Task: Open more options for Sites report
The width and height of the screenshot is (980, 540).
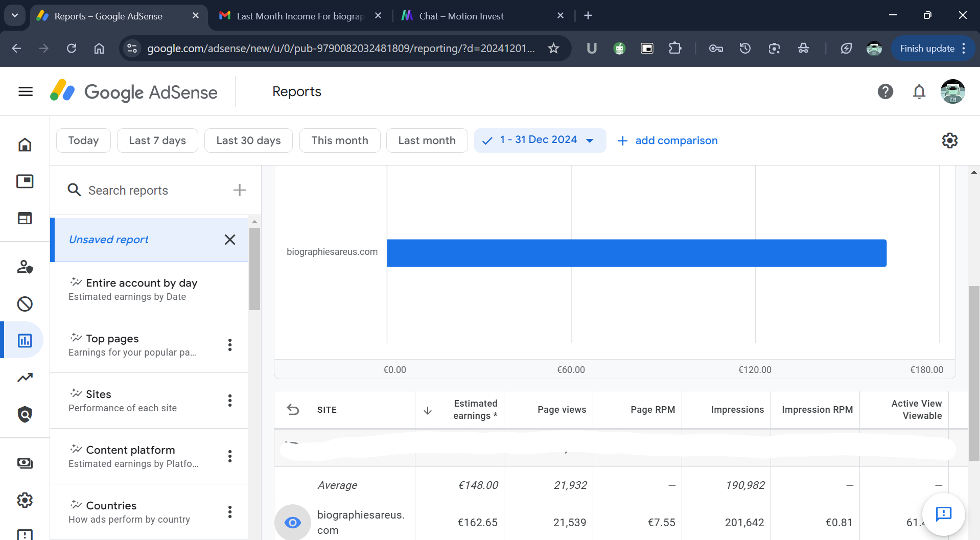Action: pos(230,401)
